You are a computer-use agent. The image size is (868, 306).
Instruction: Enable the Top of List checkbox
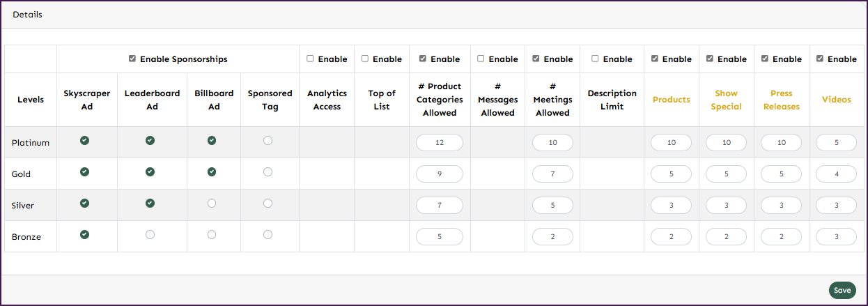[x=365, y=59]
